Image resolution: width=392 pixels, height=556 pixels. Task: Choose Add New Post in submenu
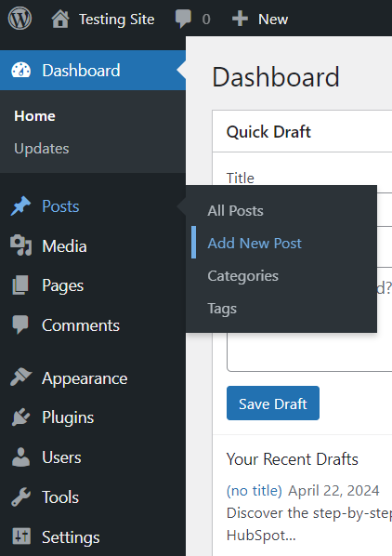255,244
